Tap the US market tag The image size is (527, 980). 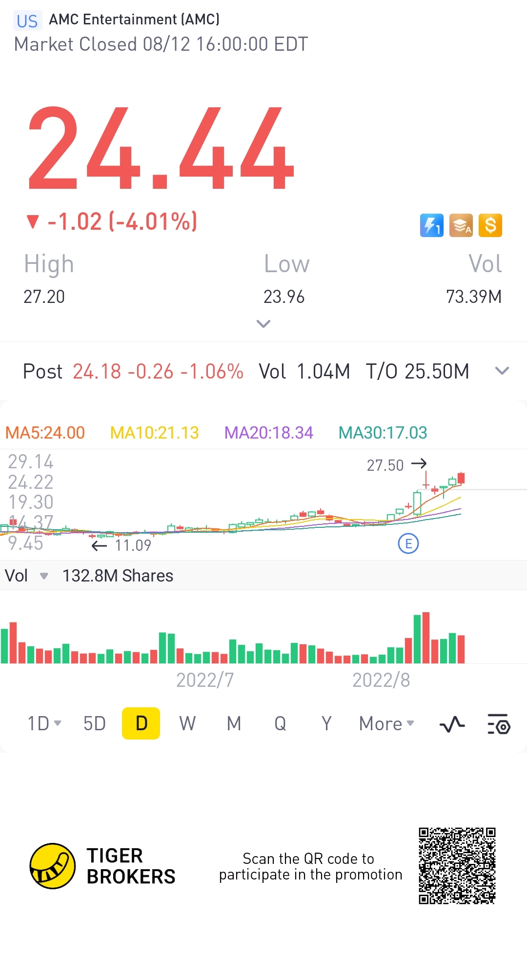tap(27, 21)
